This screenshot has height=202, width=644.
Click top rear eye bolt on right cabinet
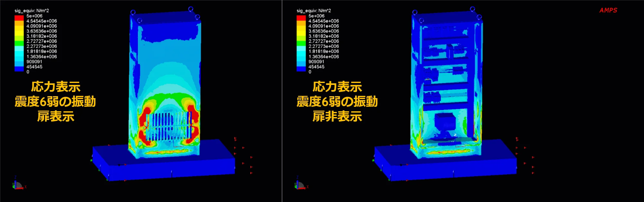472,9
